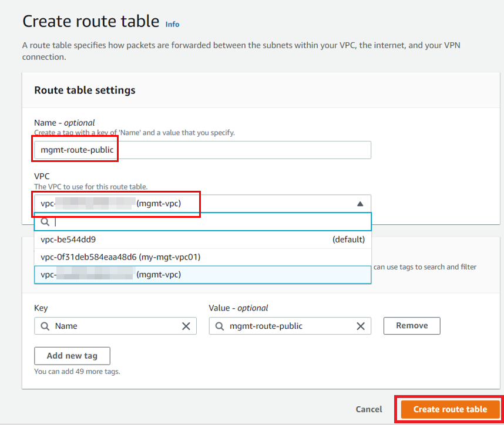Click the 'Route table settings' heading
The image size is (504, 425).
[x=85, y=90]
